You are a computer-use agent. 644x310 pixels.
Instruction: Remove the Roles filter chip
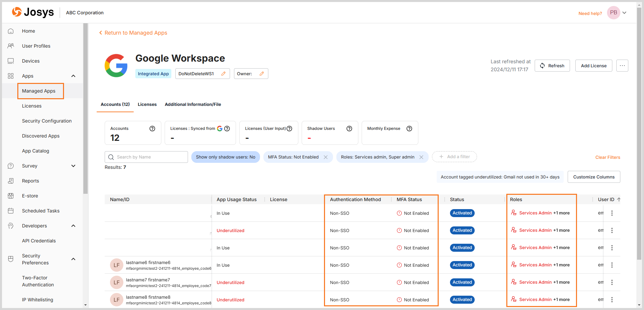coord(421,157)
